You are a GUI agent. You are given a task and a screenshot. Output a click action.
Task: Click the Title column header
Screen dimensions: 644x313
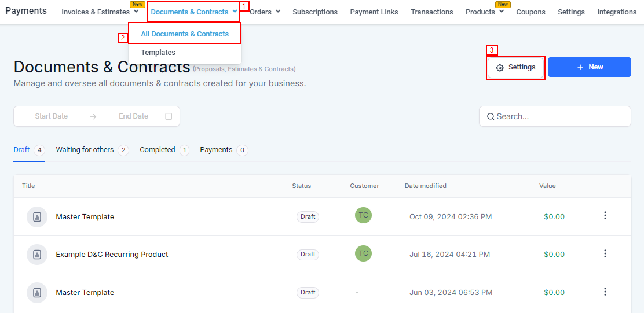coord(28,186)
